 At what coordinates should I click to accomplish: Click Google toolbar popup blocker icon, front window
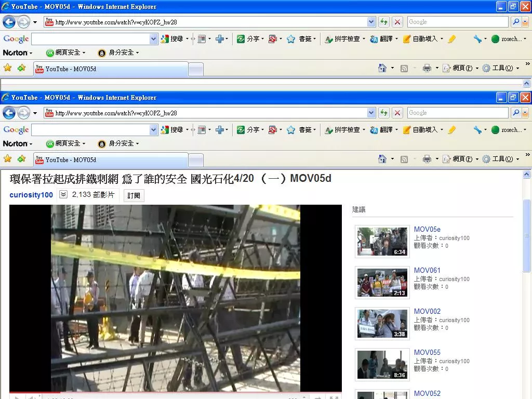click(x=272, y=129)
